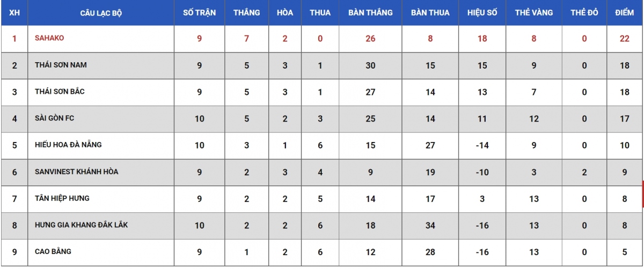This screenshot has width=644, height=269.
Task: Click the THẮNG column header
Action: (246, 13)
